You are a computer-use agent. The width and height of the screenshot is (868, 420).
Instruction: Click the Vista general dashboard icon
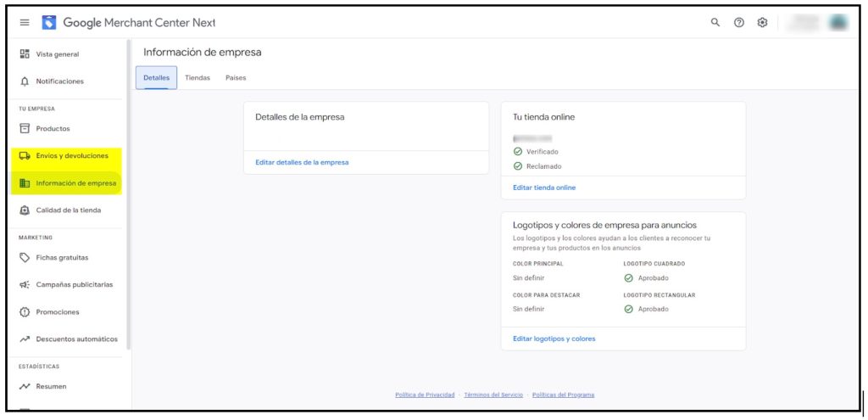click(x=25, y=54)
